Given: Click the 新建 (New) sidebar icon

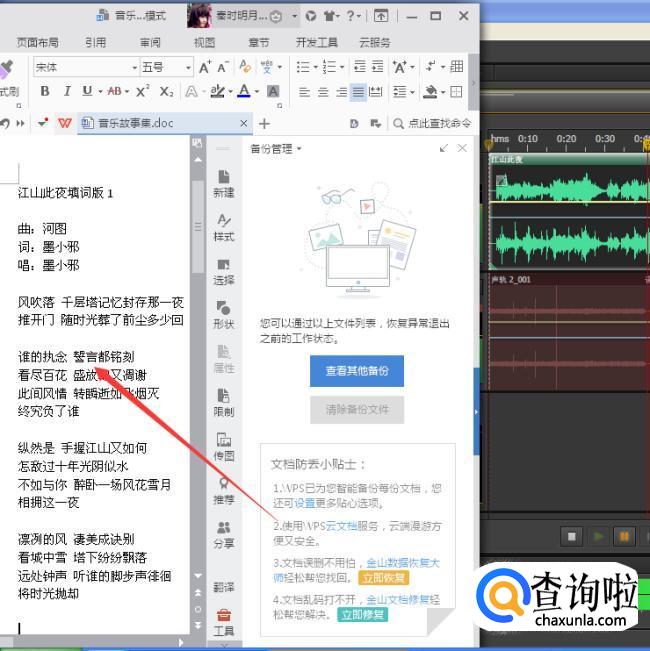Looking at the screenshot, I should pos(224,183).
